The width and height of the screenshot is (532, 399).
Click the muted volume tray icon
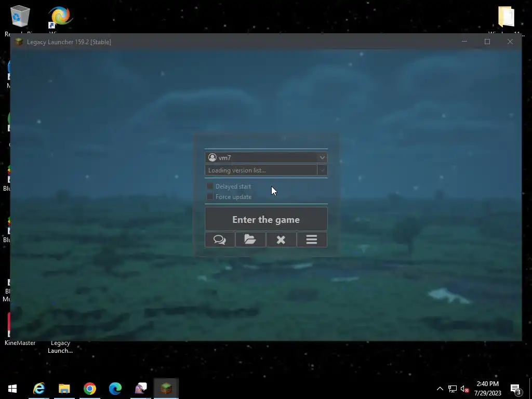(464, 389)
